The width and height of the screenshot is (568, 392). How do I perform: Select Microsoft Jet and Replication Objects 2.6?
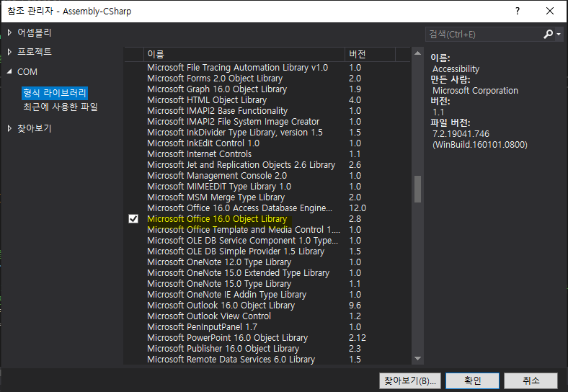click(x=267, y=165)
